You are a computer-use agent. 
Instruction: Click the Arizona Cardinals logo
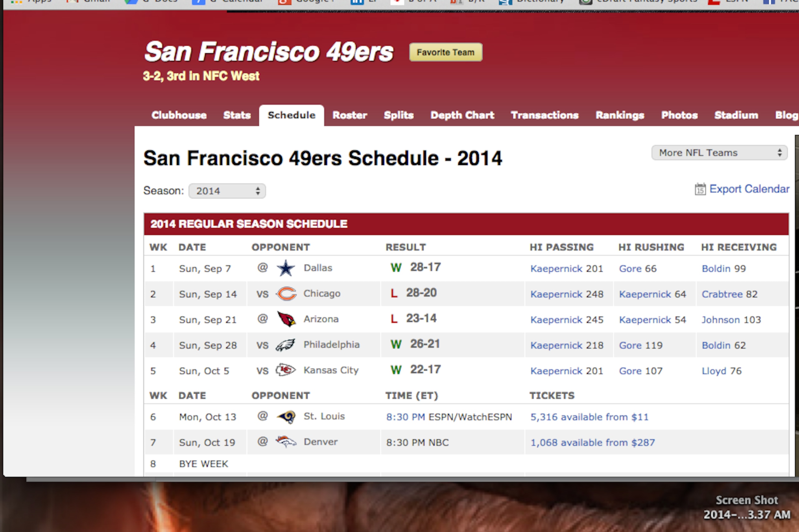286,319
